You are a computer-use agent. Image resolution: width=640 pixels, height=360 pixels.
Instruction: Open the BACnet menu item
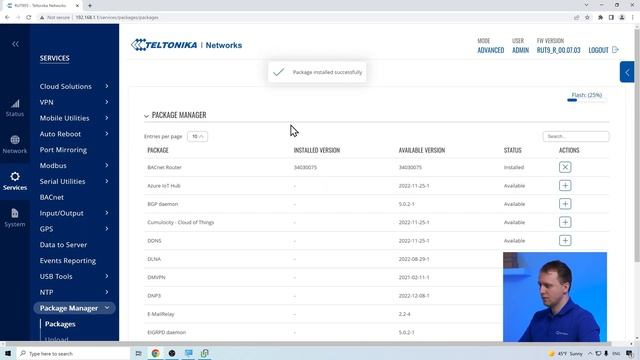click(51, 197)
